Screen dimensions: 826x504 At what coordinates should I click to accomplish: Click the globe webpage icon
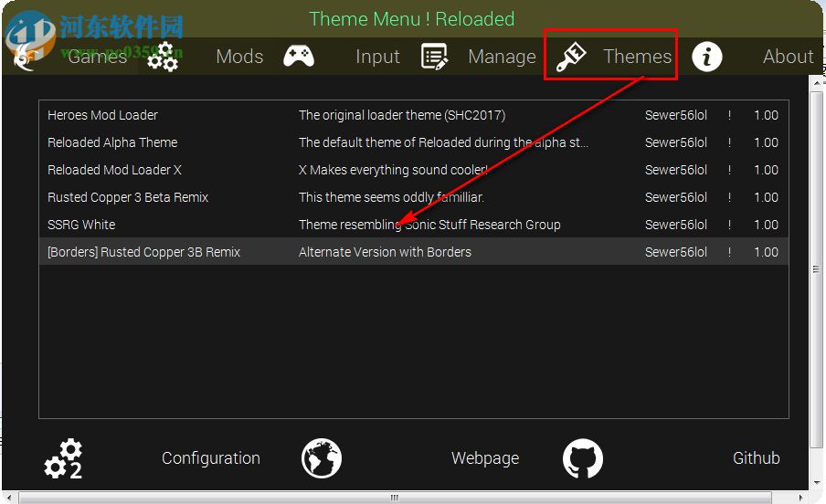point(322,458)
